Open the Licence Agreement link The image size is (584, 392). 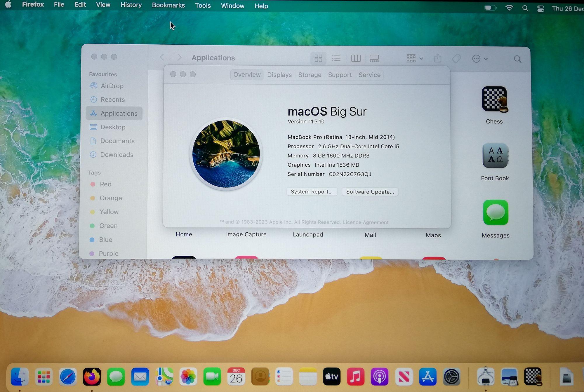pyautogui.click(x=366, y=222)
